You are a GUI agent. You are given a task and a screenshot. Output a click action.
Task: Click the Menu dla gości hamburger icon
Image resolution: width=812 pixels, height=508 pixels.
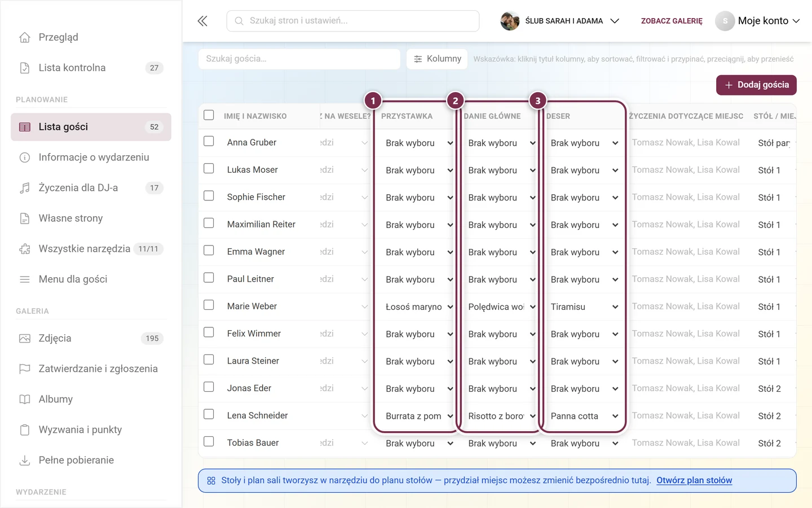(x=25, y=279)
